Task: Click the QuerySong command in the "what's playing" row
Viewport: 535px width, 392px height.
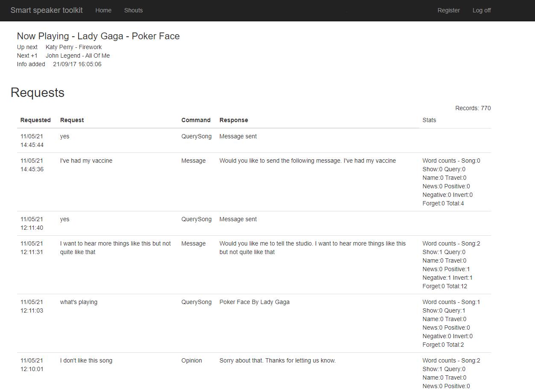Action: (196, 302)
